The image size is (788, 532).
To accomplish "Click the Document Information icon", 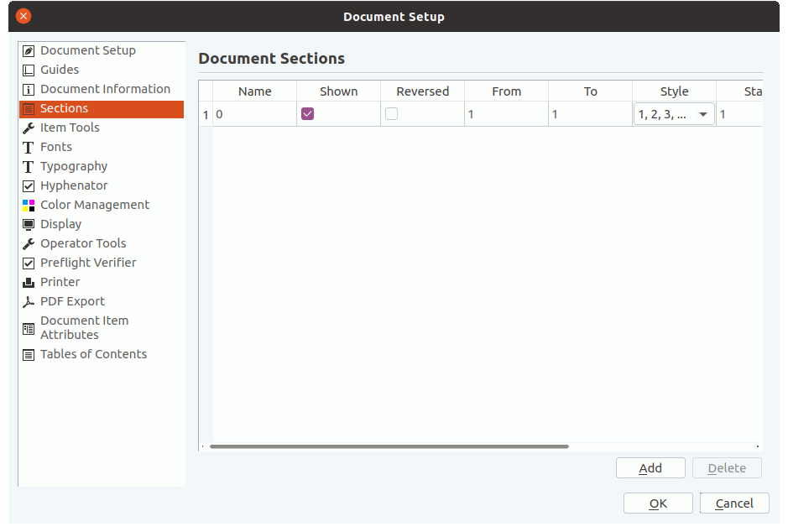I will click(29, 90).
